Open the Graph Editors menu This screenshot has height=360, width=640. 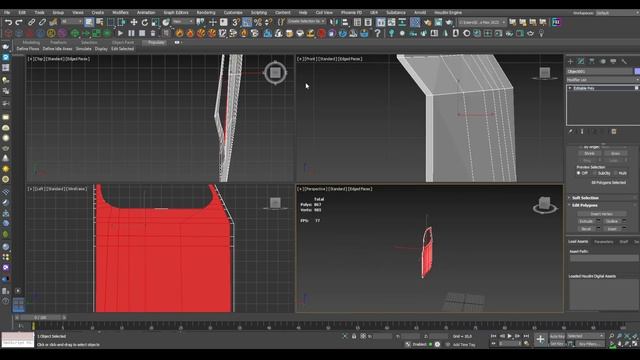tap(176, 13)
